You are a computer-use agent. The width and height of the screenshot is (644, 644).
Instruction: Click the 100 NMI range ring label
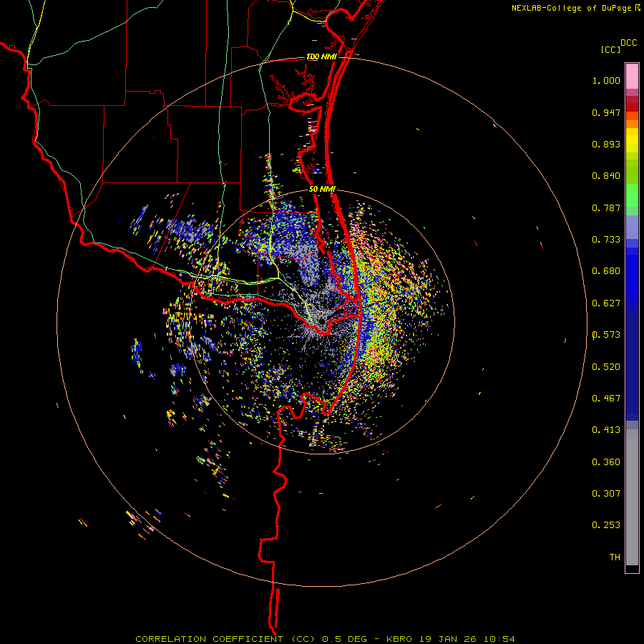pos(321,57)
